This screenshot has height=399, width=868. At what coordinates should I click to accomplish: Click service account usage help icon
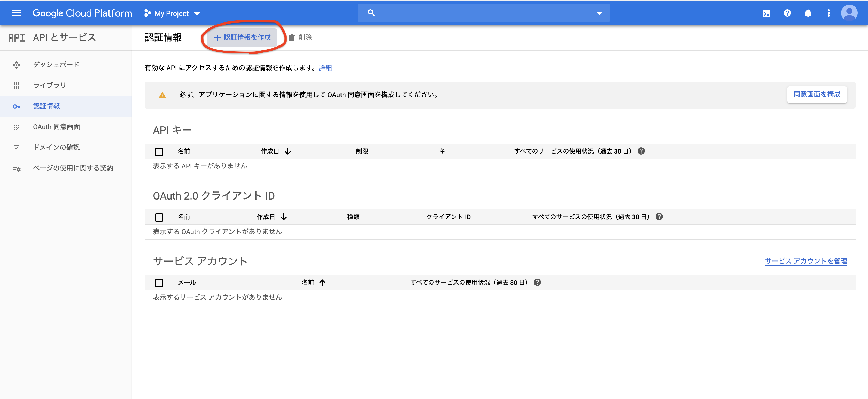point(537,283)
